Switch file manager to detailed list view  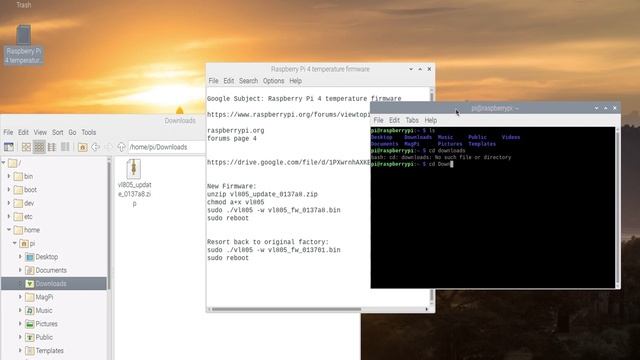tap(65, 147)
